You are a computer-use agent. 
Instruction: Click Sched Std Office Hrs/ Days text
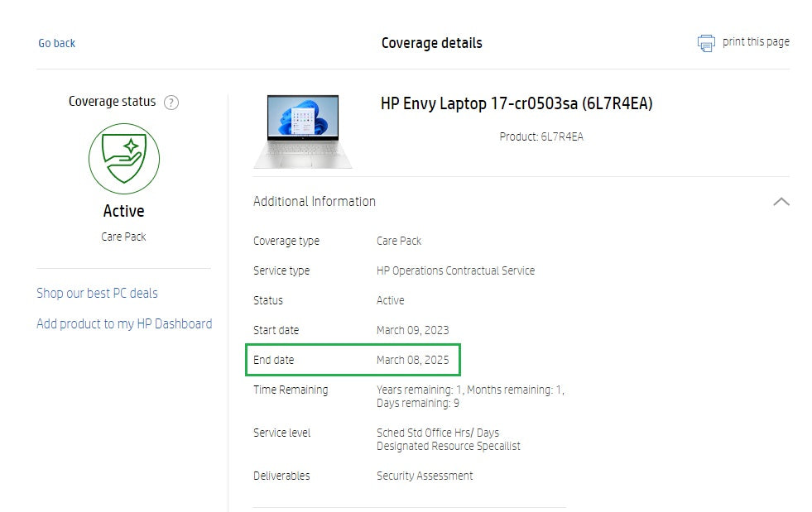pos(438,433)
